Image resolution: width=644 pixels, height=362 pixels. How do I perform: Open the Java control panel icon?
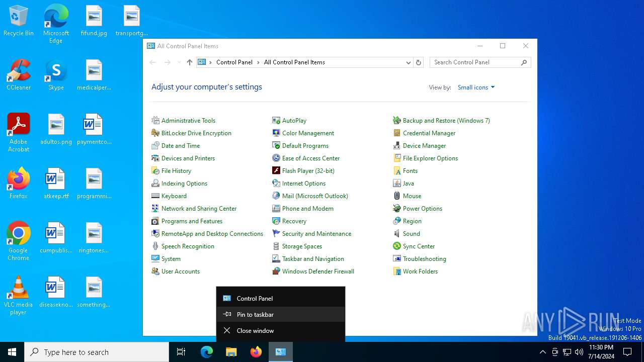397,184
